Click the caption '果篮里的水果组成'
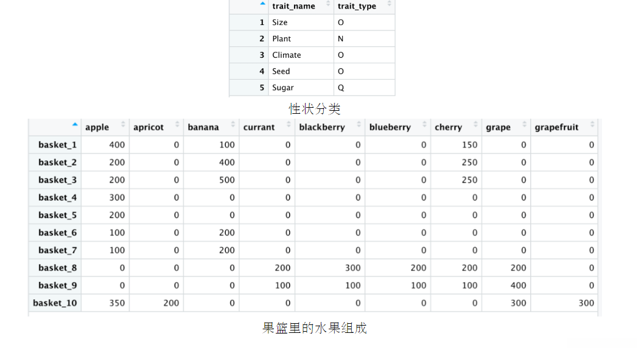The width and height of the screenshot is (644, 353). 315,328
